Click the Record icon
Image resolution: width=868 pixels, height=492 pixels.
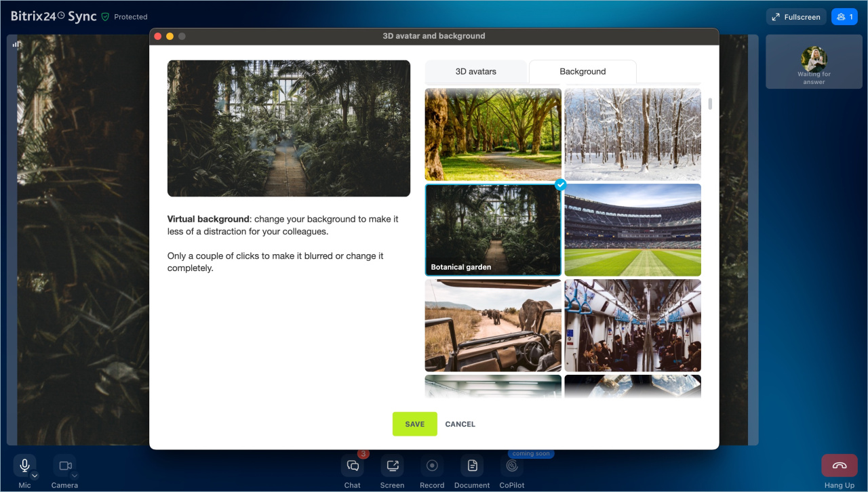click(432, 466)
